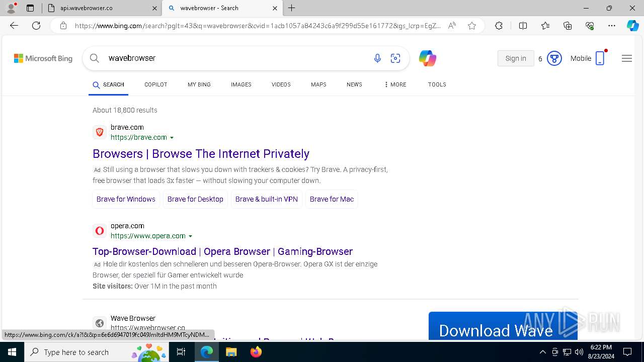Click the Brave for Windows link
This screenshot has width=644, height=362.
(126, 199)
